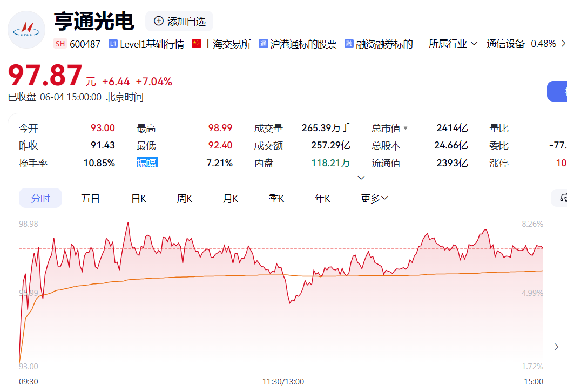Image resolution: width=567 pixels, height=392 pixels.
Task: Click the 15:00 time axis label
Action: point(534,382)
